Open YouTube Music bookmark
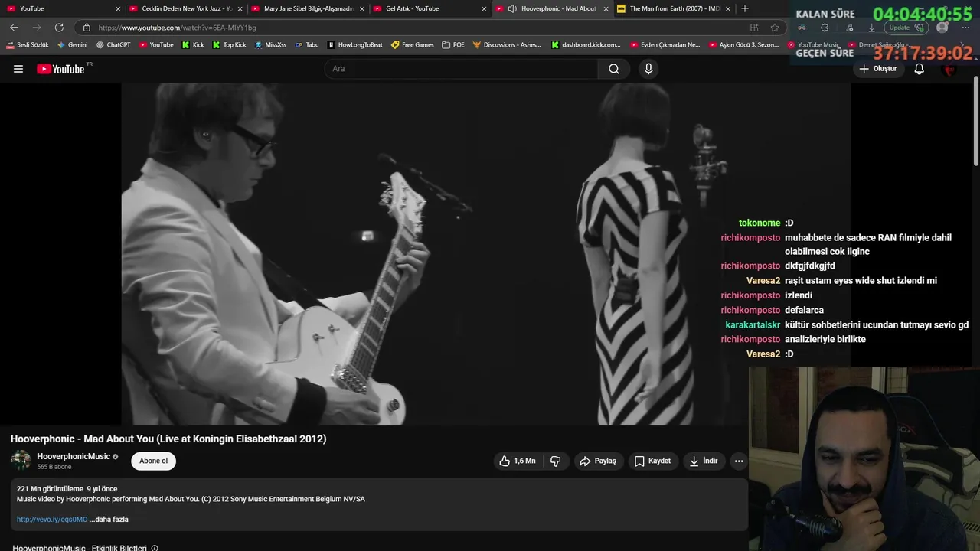The height and width of the screenshot is (551, 980). click(814, 45)
